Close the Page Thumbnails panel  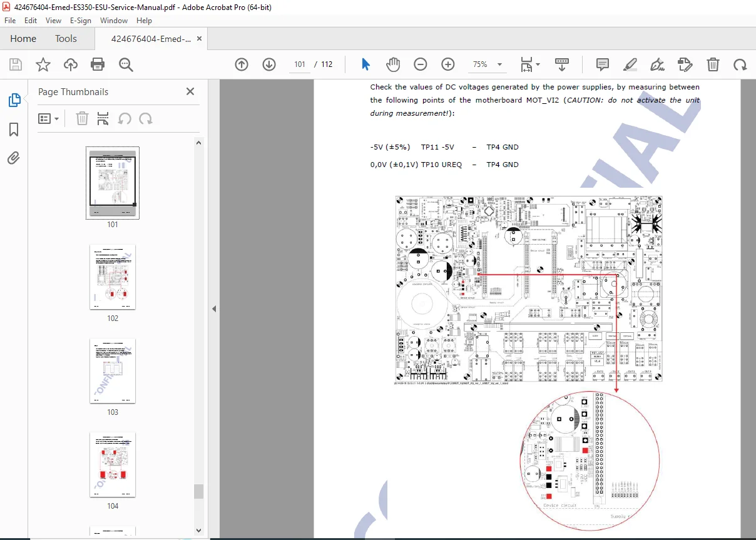(190, 91)
